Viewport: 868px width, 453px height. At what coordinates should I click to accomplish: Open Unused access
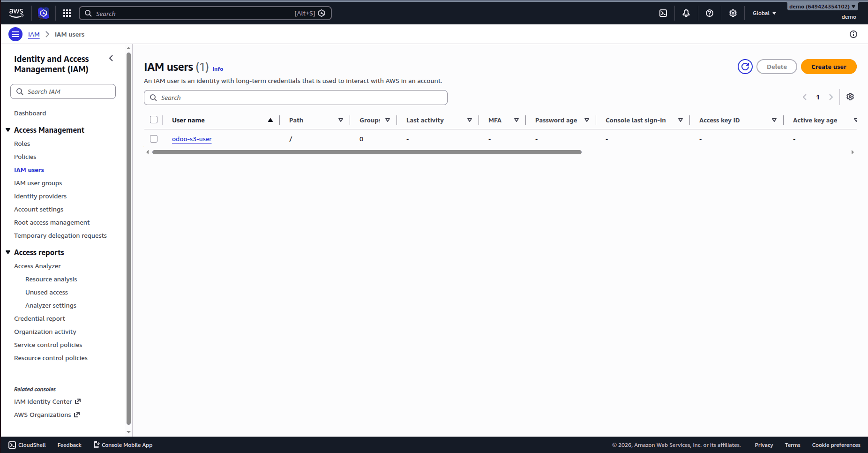[46, 292]
